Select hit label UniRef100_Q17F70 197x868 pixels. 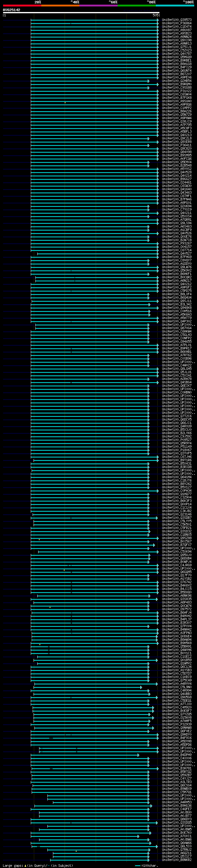pos(176,575)
